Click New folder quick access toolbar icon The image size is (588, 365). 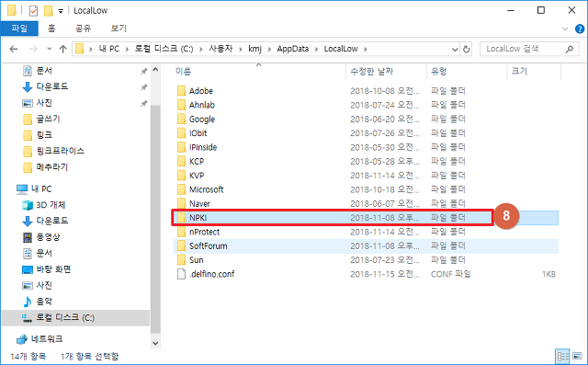tap(49, 10)
